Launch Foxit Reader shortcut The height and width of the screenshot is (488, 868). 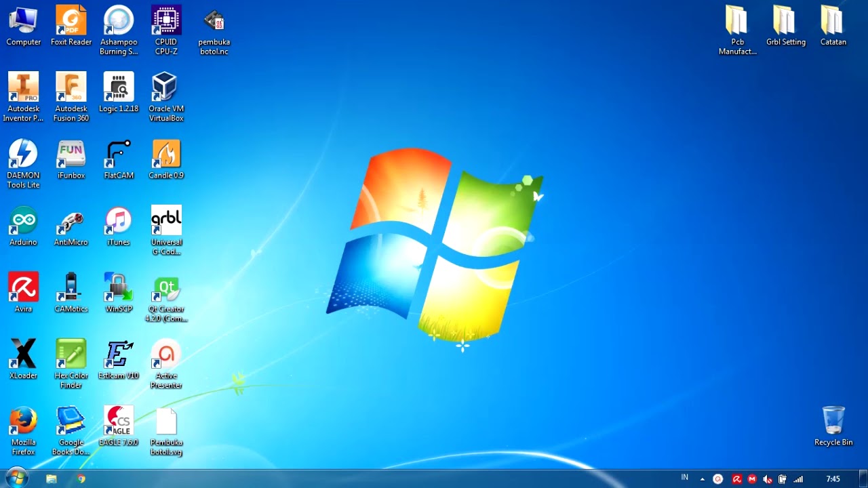coord(71,26)
